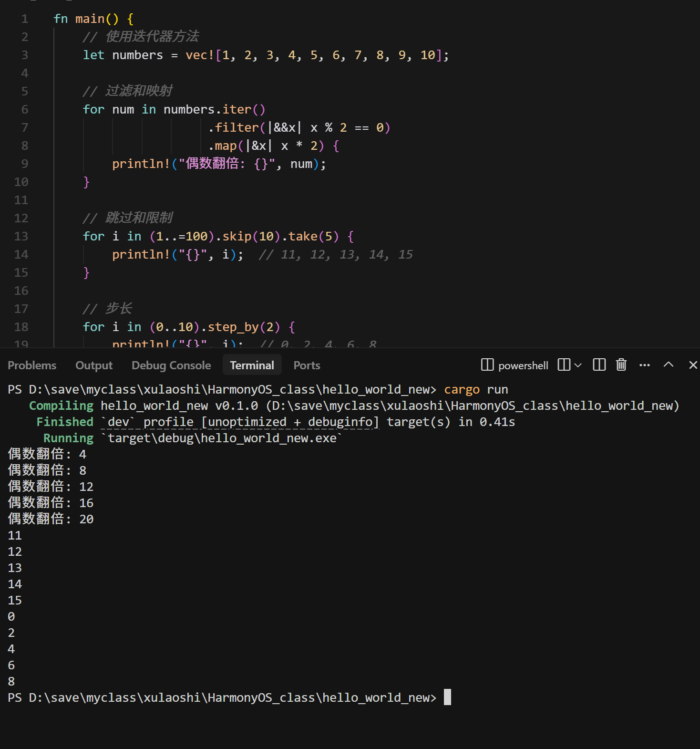This screenshot has height=749, width=700.
Task: Click the terminal output '偶数翻倍: 4'
Action: (47, 455)
